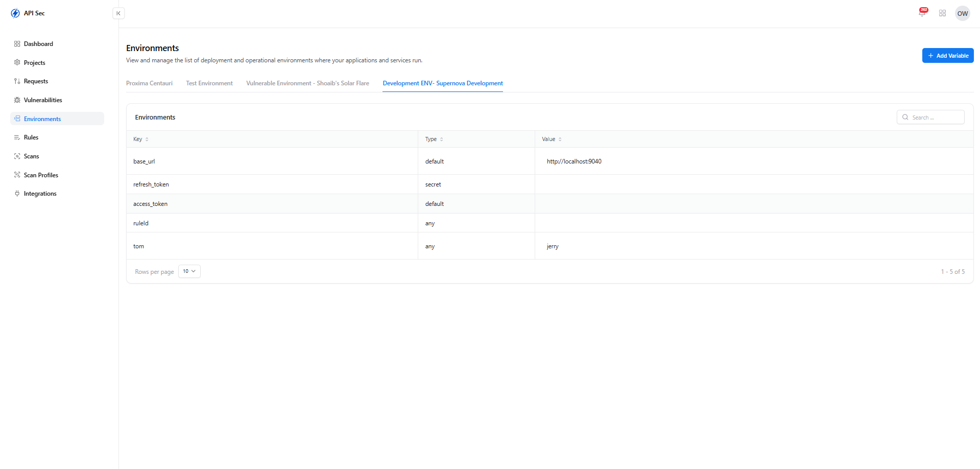Open the apps grid icon
The image size is (980, 469).
tap(942, 13)
